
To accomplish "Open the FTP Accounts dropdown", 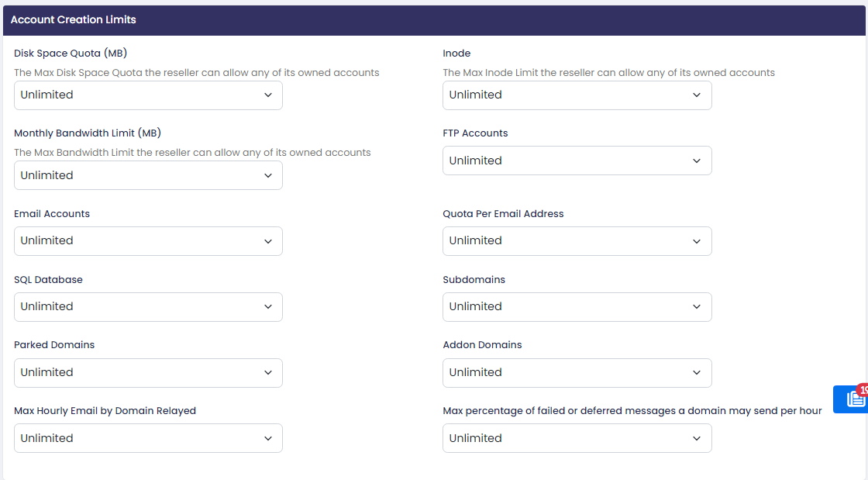I will [577, 161].
